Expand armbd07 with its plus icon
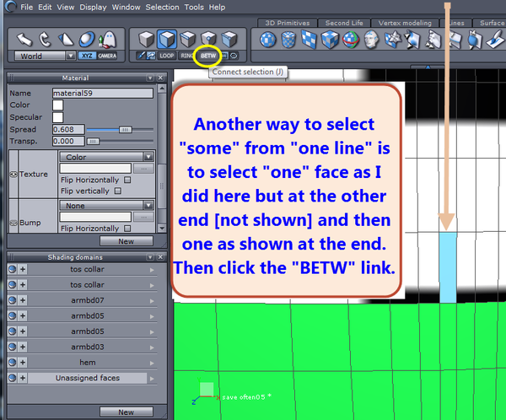The width and height of the screenshot is (506, 420). pos(23,300)
